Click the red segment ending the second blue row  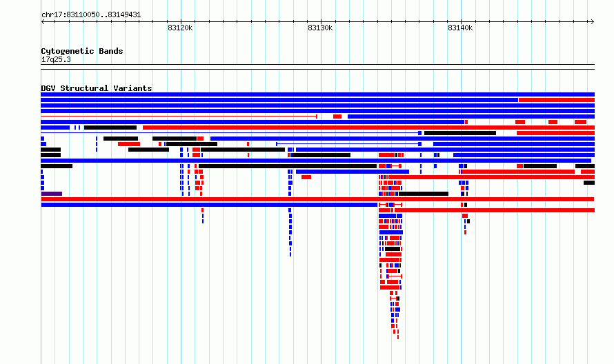point(557,100)
